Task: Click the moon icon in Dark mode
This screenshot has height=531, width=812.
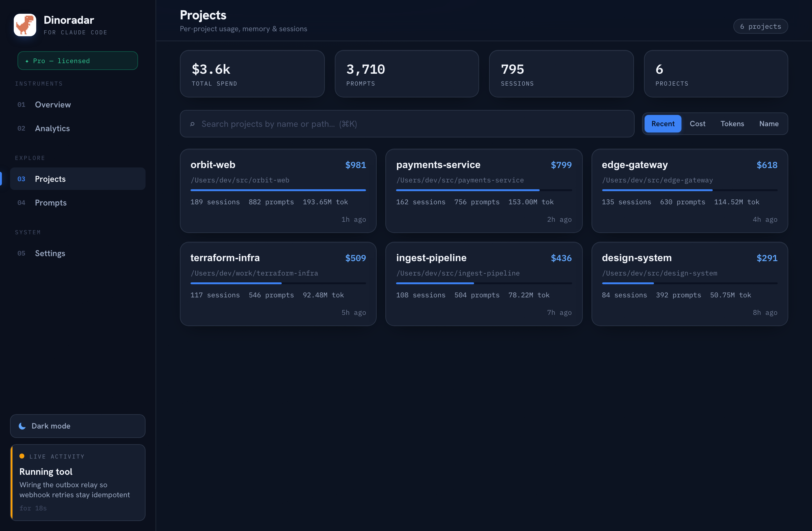Action: 22,426
